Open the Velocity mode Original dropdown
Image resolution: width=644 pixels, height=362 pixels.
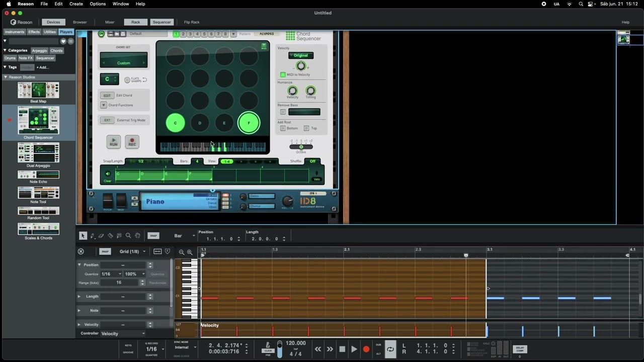coord(301,55)
